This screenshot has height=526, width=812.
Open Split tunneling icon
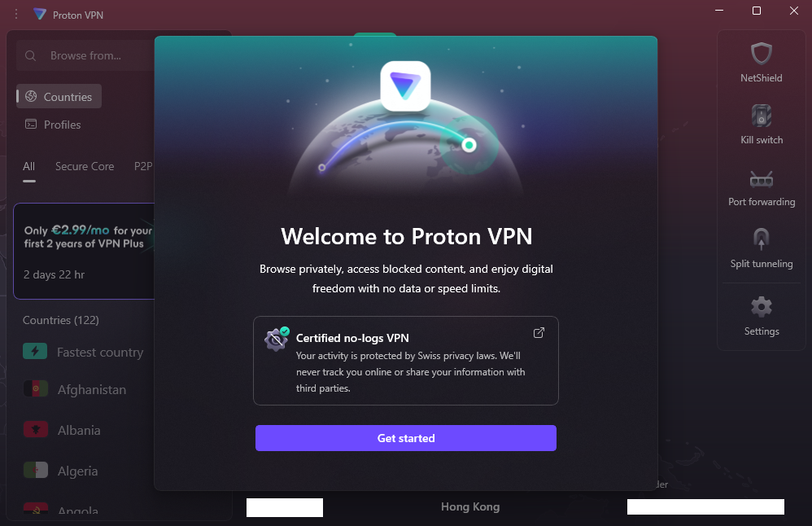click(762, 239)
